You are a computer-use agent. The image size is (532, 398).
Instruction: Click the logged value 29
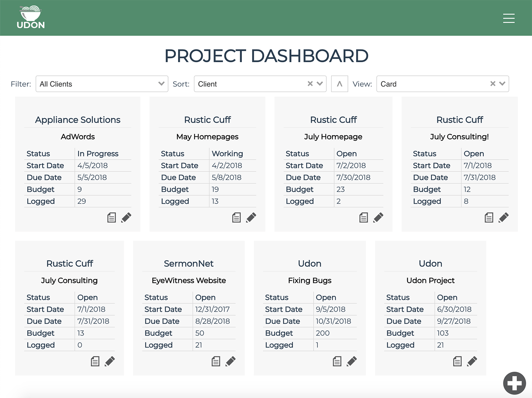(82, 201)
